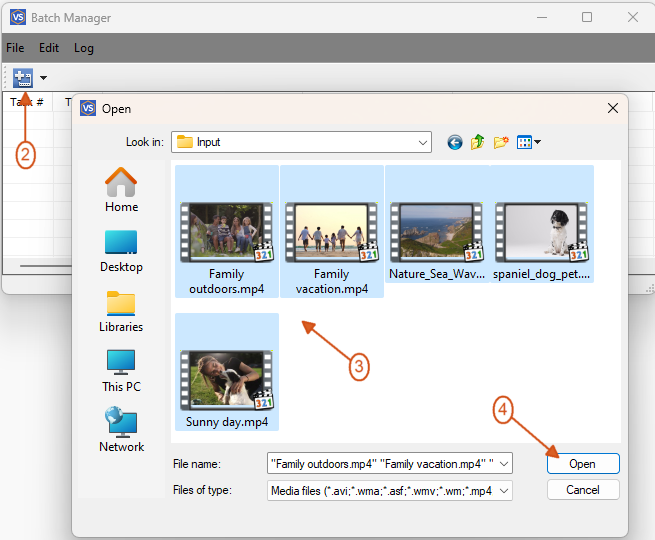Image resolution: width=655 pixels, height=540 pixels.
Task: Go back to last visited folder
Action: (x=455, y=142)
